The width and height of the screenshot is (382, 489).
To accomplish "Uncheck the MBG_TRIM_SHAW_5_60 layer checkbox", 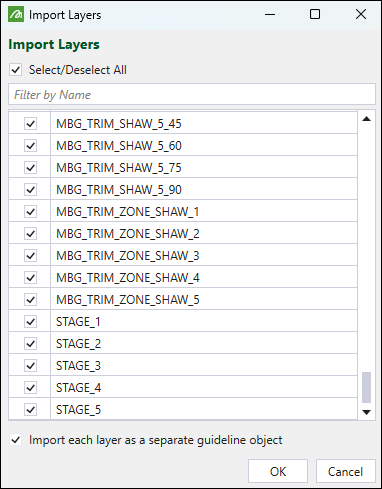I will (30, 146).
